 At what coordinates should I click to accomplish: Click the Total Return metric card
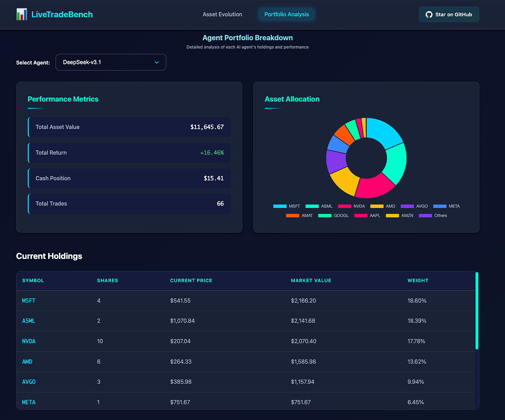click(x=129, y=153)
